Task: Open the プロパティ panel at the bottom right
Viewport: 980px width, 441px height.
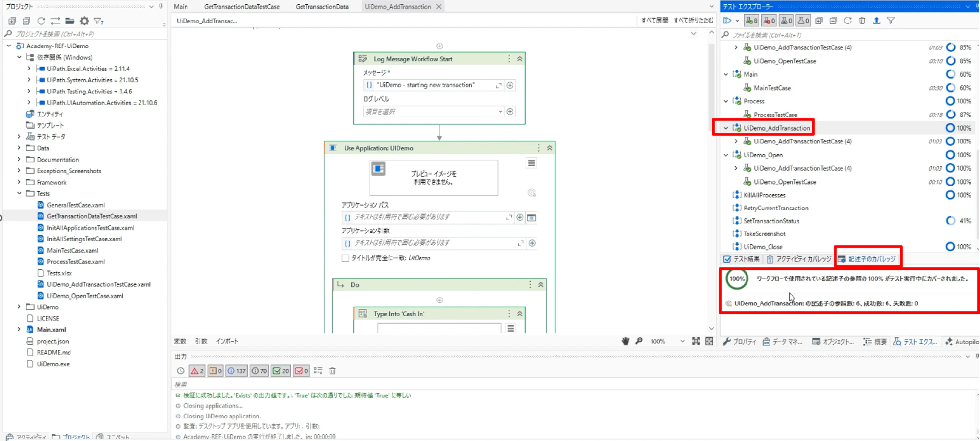Action: [740, 342]
